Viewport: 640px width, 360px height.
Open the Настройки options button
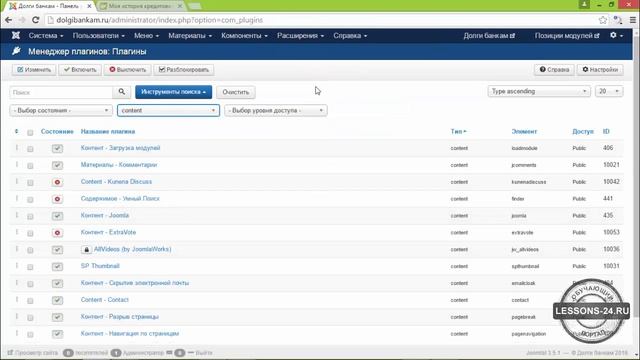tap(600, 70)
